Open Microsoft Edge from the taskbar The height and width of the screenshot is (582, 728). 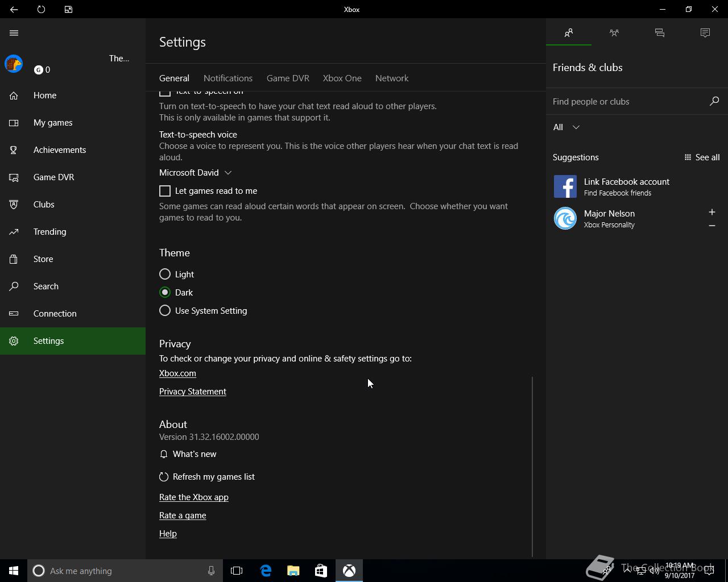click(x=266, y=571)
